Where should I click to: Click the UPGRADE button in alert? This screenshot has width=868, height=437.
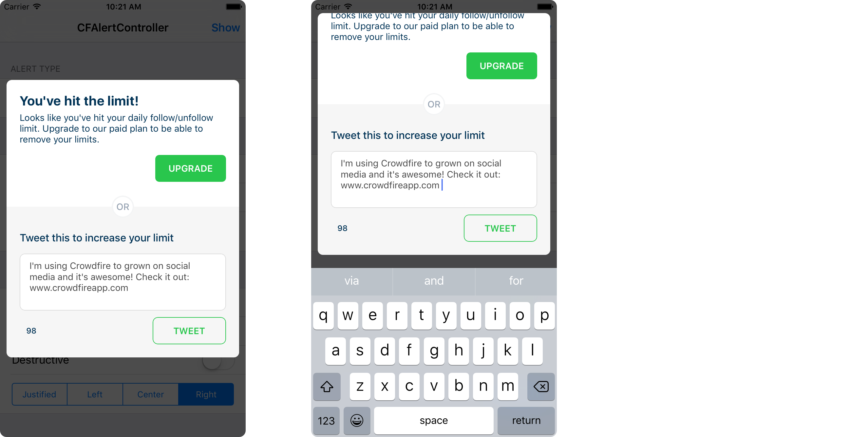pyautogui.click(x=190, y=168)
